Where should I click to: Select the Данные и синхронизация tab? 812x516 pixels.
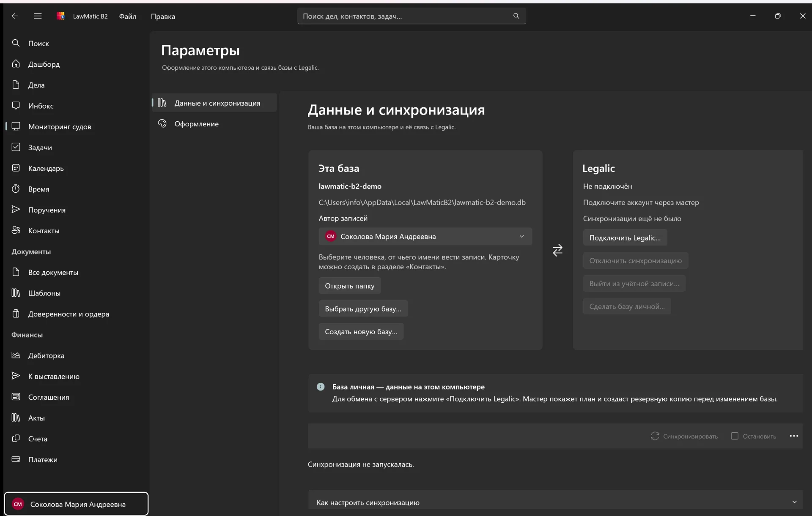tap(214, 103)
